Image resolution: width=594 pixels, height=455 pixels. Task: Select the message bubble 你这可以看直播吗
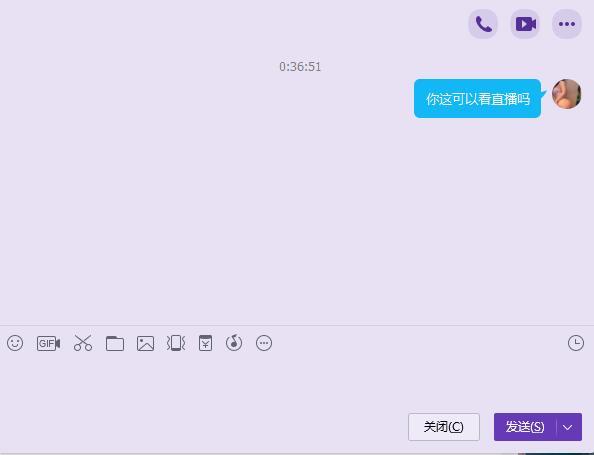(x=477, y=99)
